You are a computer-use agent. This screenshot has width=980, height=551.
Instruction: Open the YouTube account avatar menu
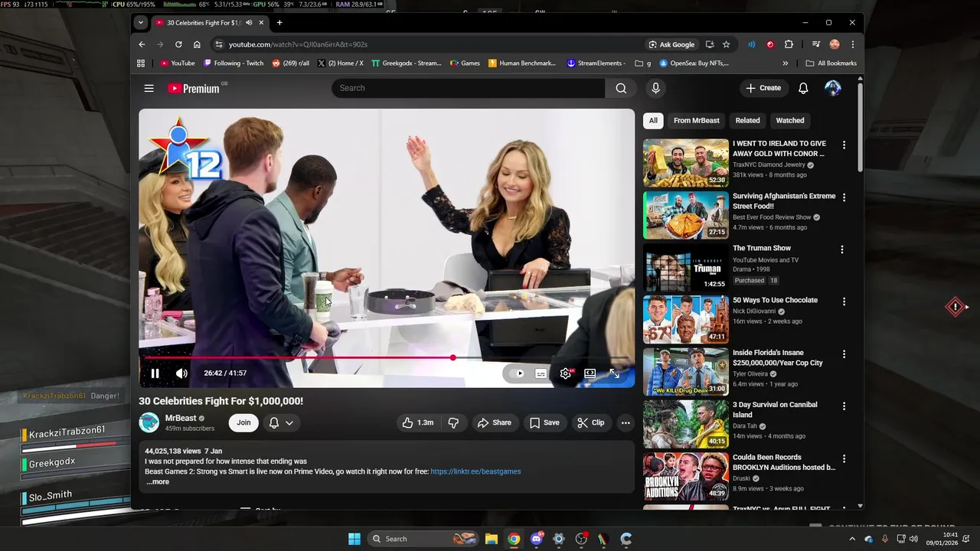pyautogui.click(x=833, y=88)
